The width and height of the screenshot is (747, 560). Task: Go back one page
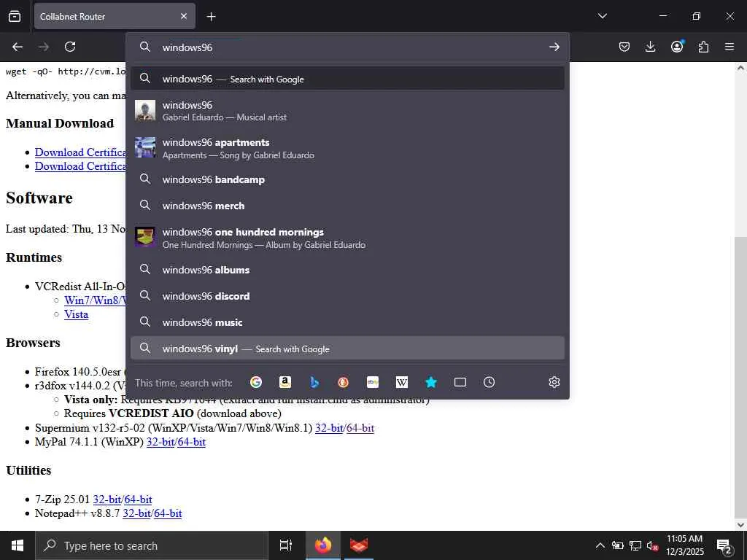pos(18,47)
